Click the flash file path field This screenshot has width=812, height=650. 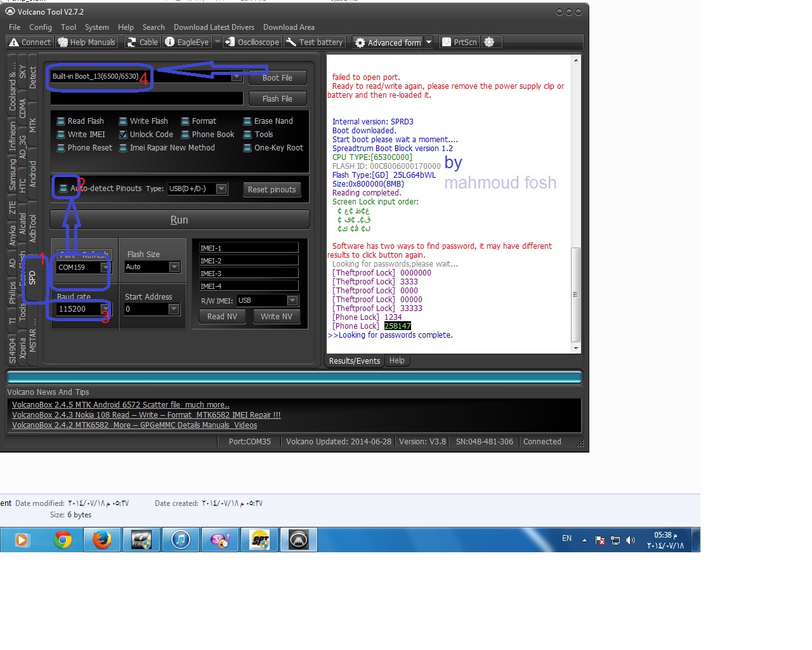click(x=147, y=98)
